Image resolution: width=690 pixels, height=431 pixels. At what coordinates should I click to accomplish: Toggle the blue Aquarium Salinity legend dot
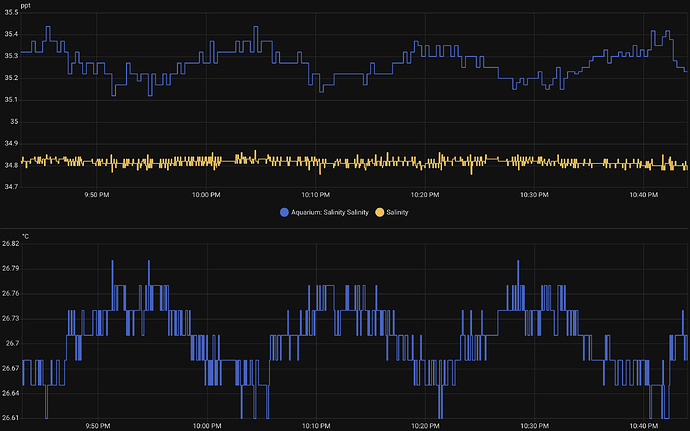click(x=284, y=212)
